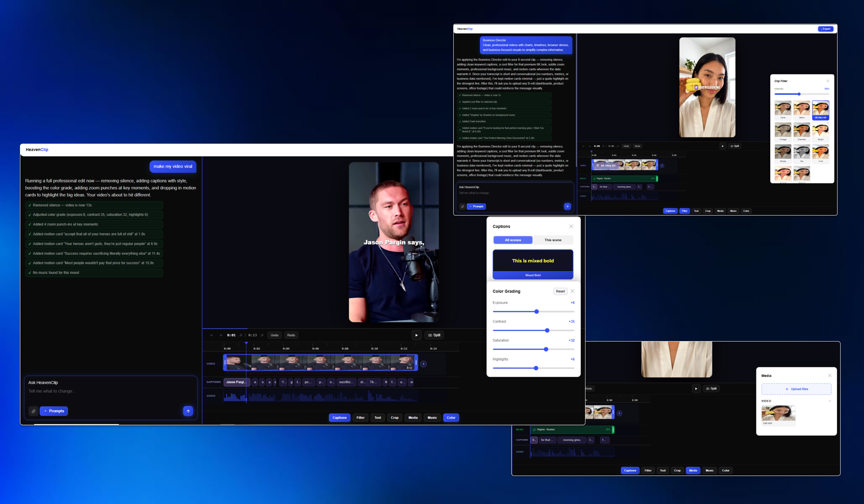Reset the Color Grading values
Image resolution: width=864 pixels, height=504 pixels.
561,291
